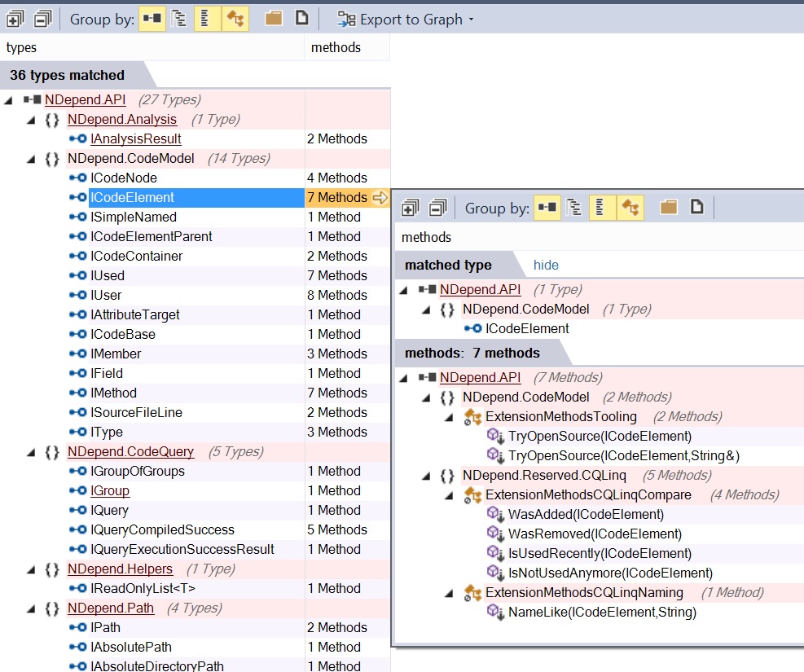Collapse NDepend.Helpers namespace node
This screenshot has height=672, width=804.
point(31,569)
